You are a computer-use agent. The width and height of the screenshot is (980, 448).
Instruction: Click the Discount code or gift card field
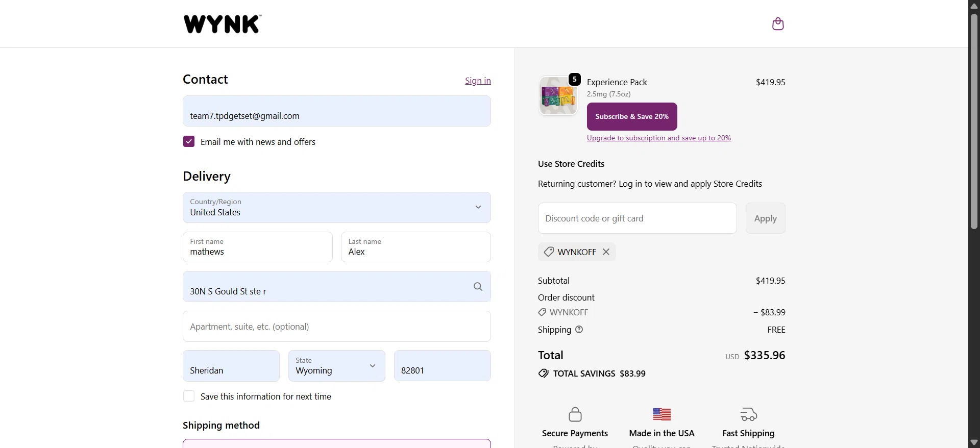(637, 218)
